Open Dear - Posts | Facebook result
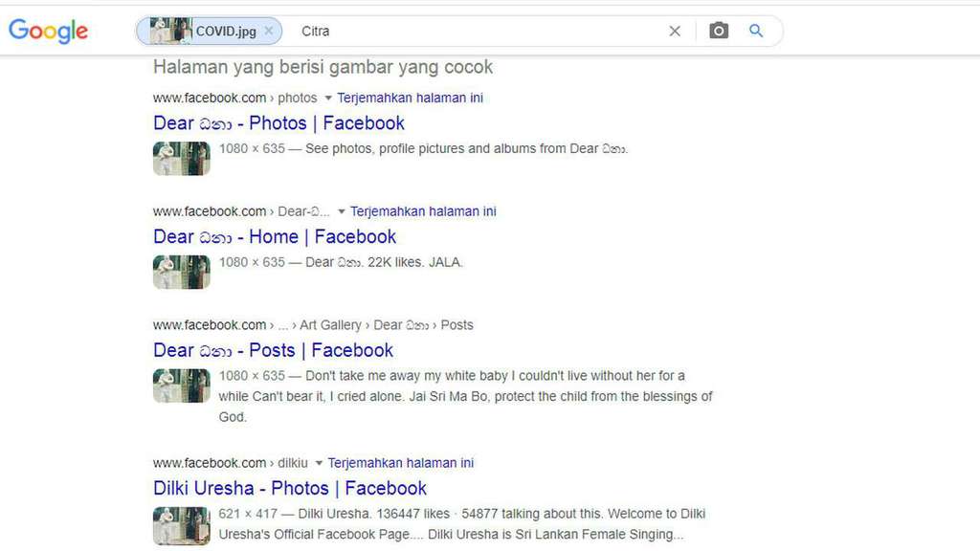 273,350
